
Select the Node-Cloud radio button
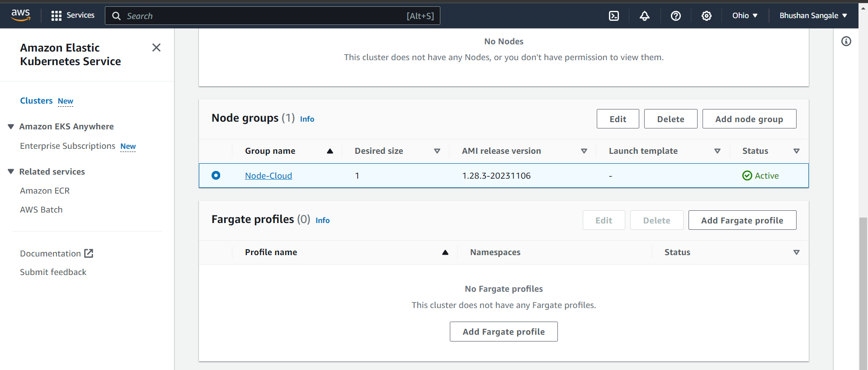(216, 175)
